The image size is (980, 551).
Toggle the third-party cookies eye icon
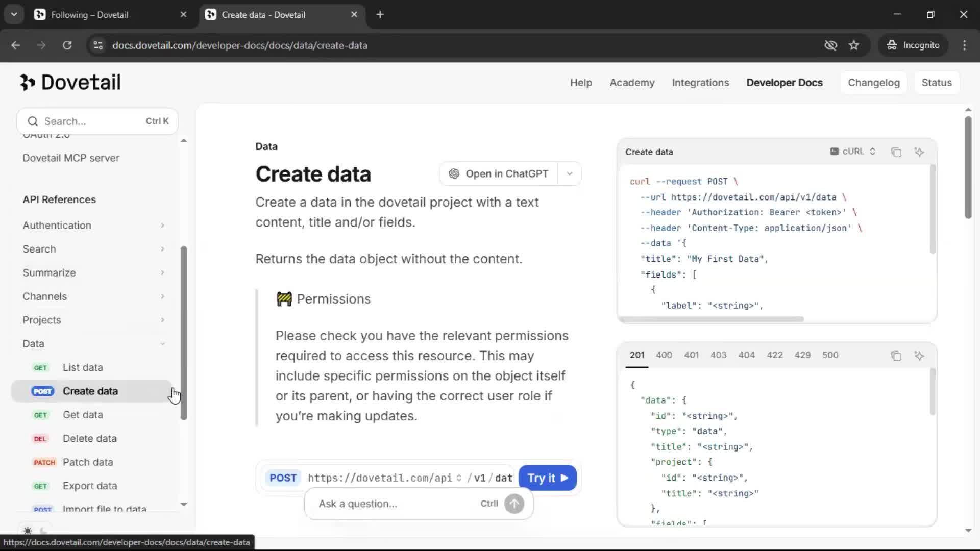coord(830,45)
